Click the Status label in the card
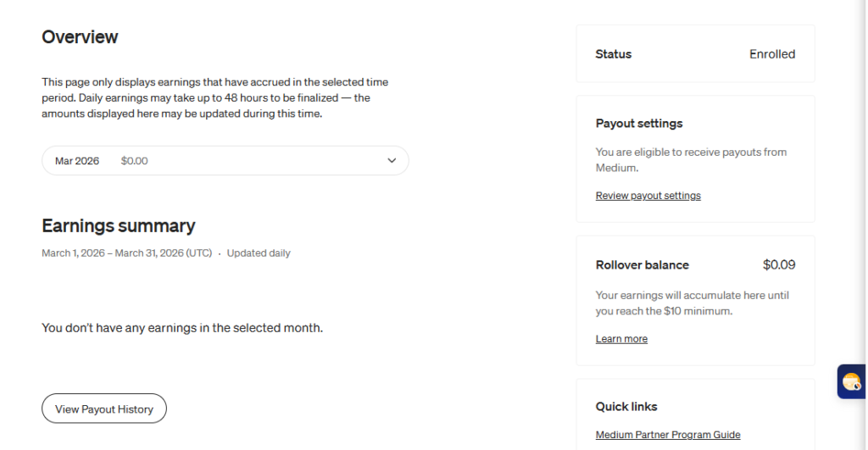 [613, 54]
